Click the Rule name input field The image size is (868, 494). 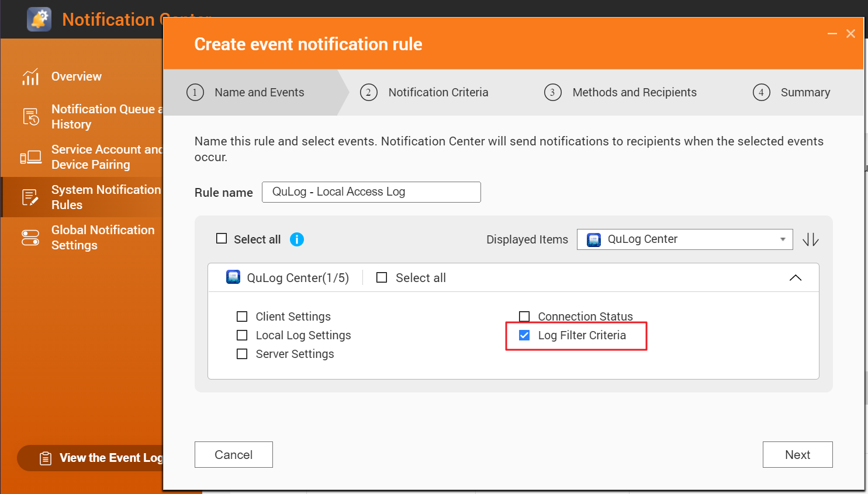(x=371, y=192)
